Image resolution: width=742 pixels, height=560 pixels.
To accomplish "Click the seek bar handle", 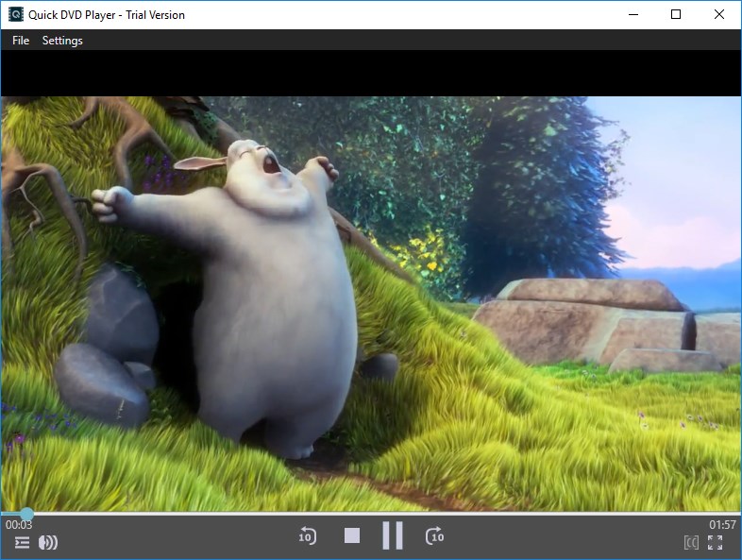I will tap(27, 514).
